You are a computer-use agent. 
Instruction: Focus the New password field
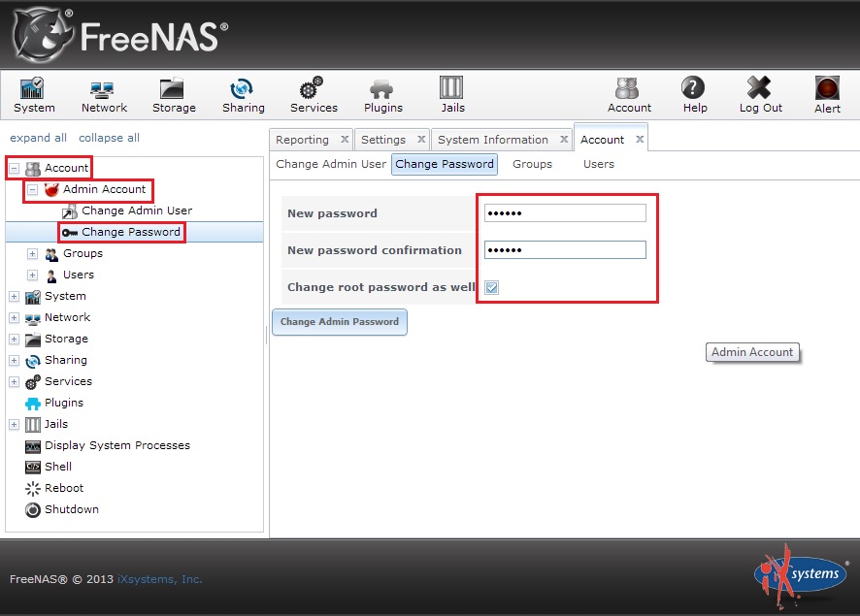pyautogui.click(x=565, y=213)
